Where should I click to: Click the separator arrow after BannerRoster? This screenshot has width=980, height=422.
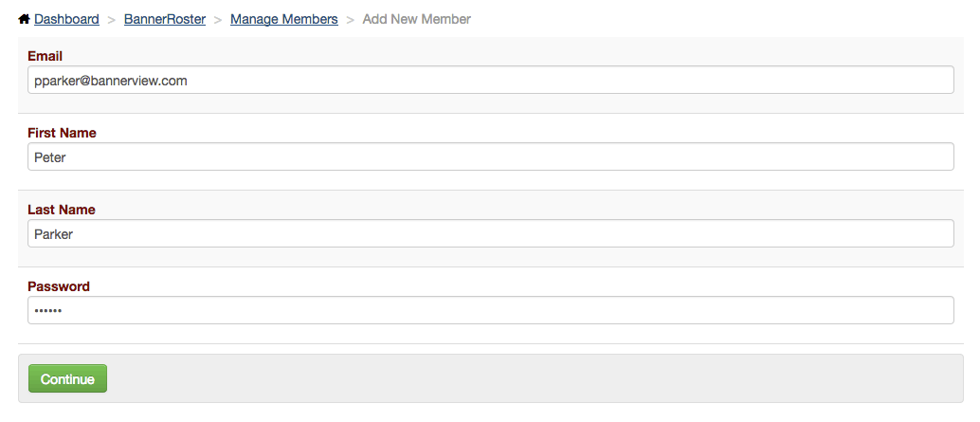tap(218, 20)
